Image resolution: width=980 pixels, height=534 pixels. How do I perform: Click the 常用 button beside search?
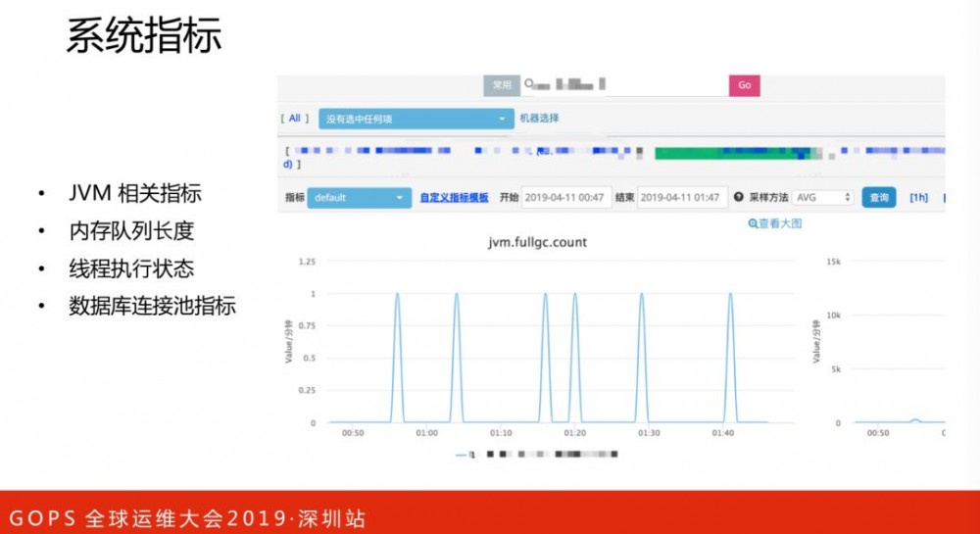(502, 85)
